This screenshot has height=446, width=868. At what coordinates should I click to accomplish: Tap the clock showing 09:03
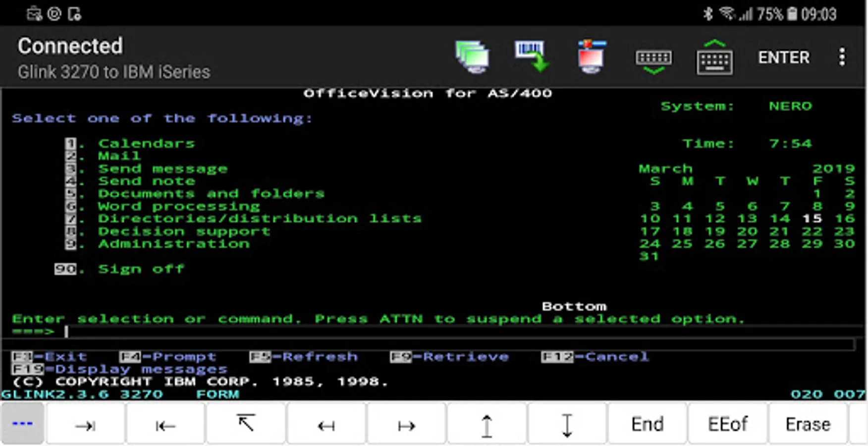[x=819, y=14]
